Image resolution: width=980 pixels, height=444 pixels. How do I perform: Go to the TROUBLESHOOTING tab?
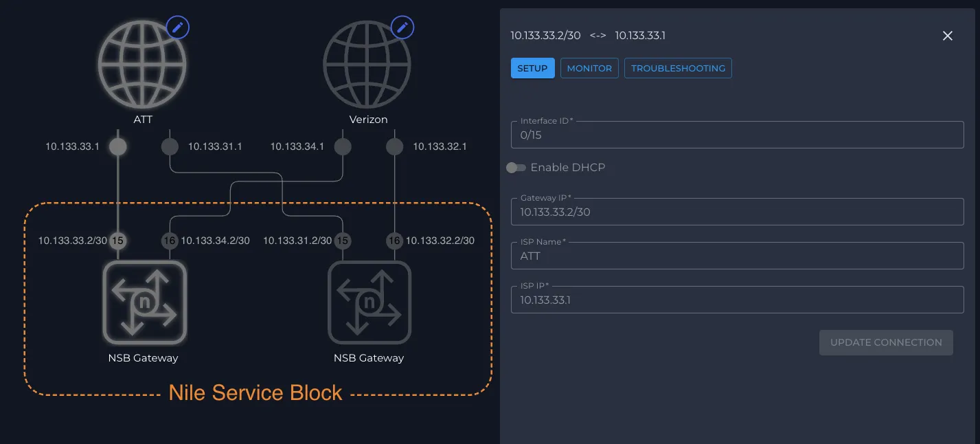[678, 68]
